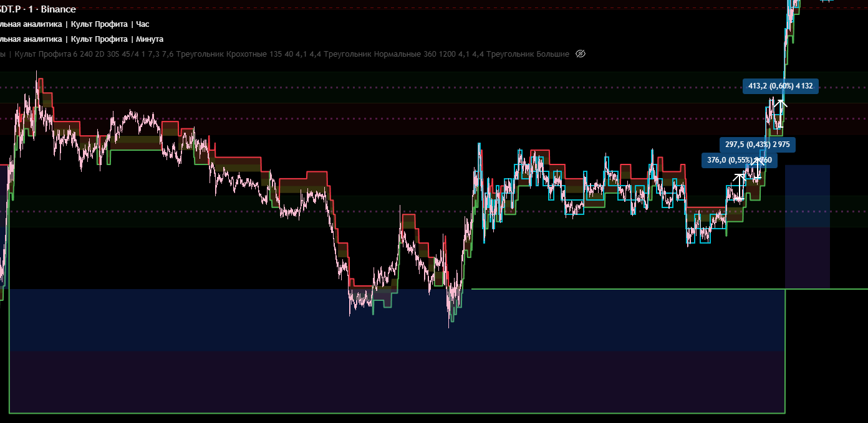This screenshot has height=423, width=868.
Task: Click the leftmost white price-range arrow
Action: pyautogui.click(x=739, y=185)
